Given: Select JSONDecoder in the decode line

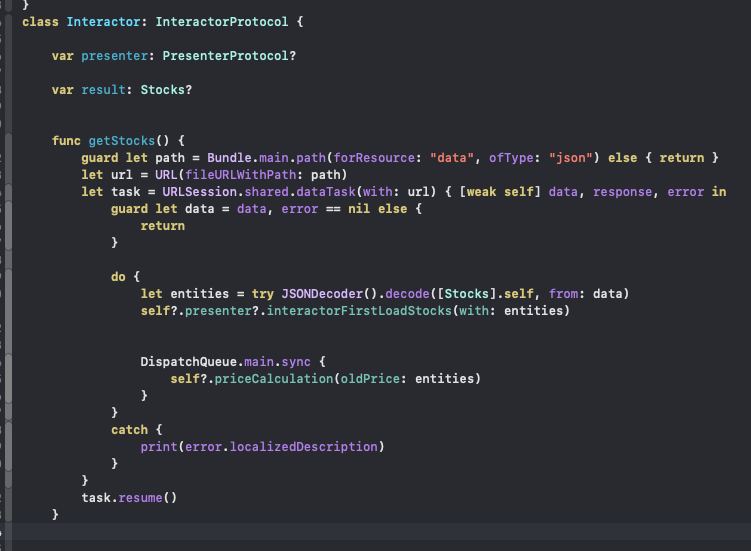Looking at the screenshot, I should click(322, 294).
